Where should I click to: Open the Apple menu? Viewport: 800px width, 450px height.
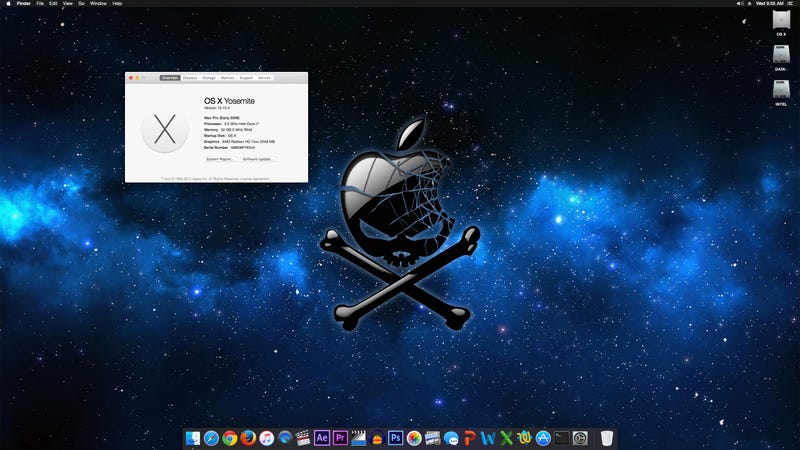click(x=8, y=3)
